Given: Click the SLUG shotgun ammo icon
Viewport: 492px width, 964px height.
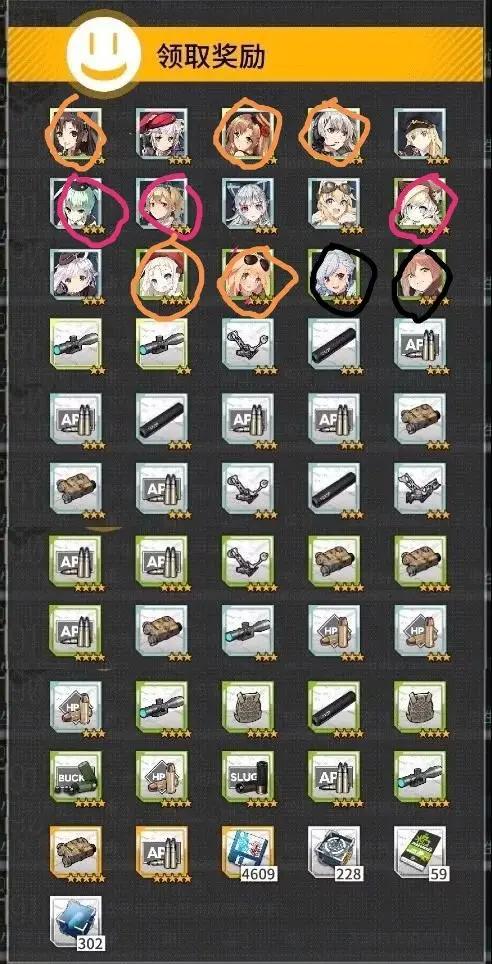Looking at the screenshot, I should (x=248, y=777).
